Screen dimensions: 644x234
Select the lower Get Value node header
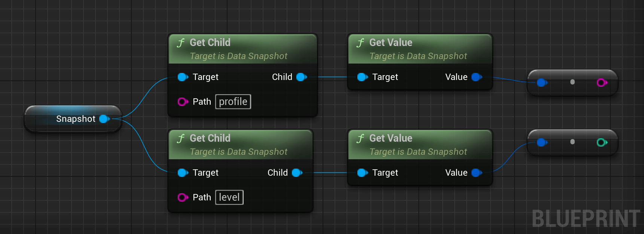pyautogui.click(x=420, y=145)
